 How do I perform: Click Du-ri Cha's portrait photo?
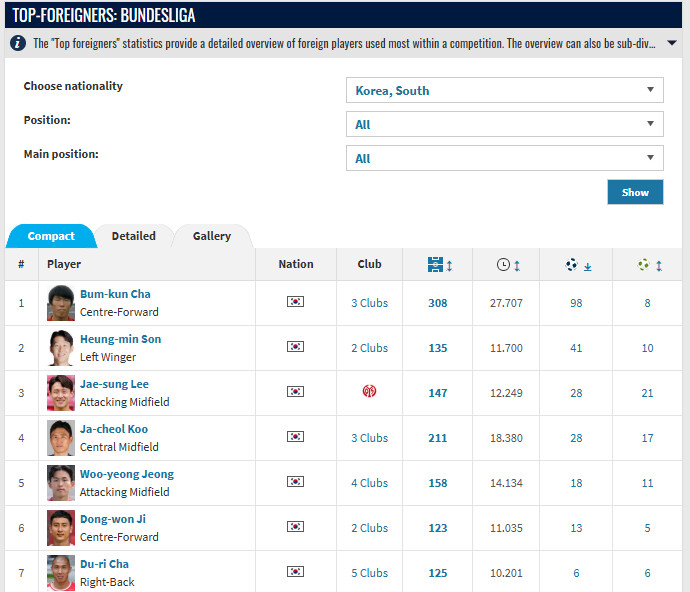[61, 573]
